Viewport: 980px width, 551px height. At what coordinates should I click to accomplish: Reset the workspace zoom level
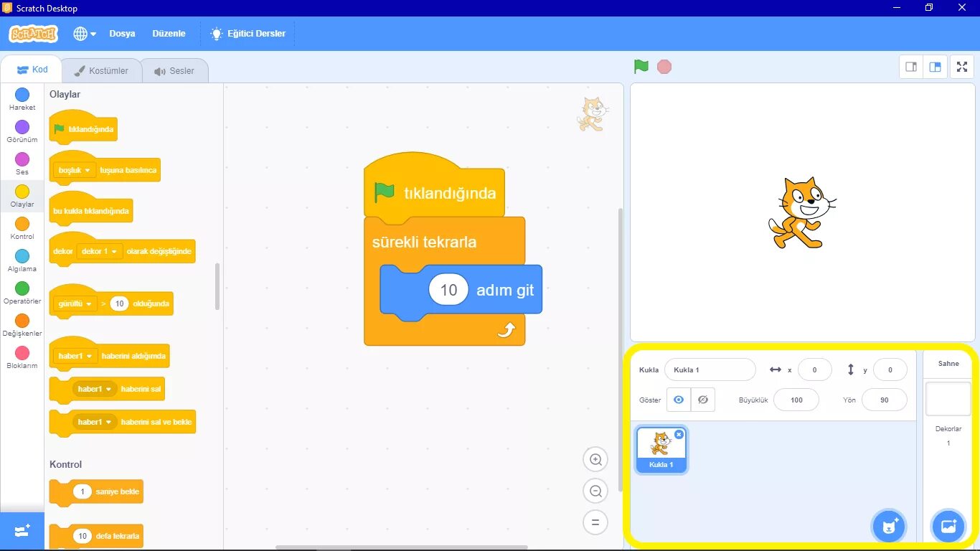pos(595,522)
